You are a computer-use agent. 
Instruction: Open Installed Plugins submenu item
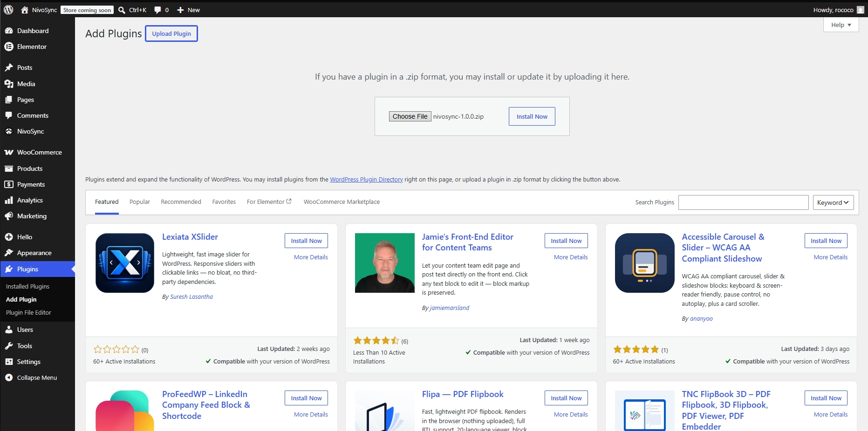click(x=27, y=286)
